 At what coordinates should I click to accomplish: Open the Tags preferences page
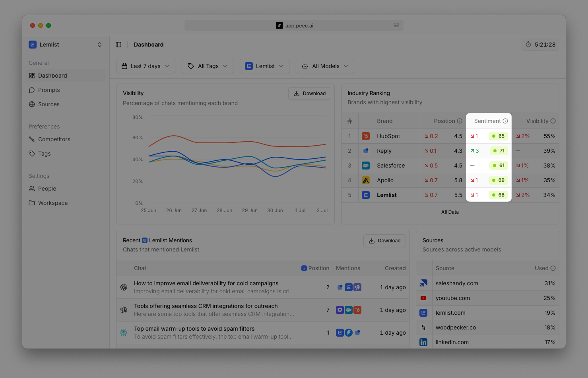(44, 153)
